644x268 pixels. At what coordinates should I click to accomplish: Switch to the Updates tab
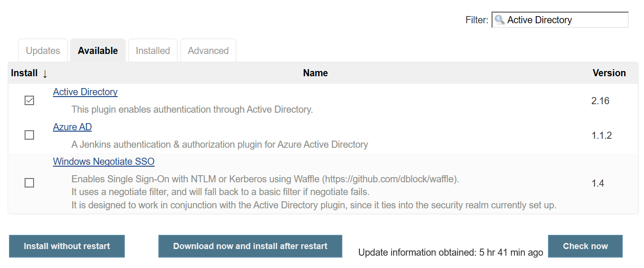click(43, 51)
